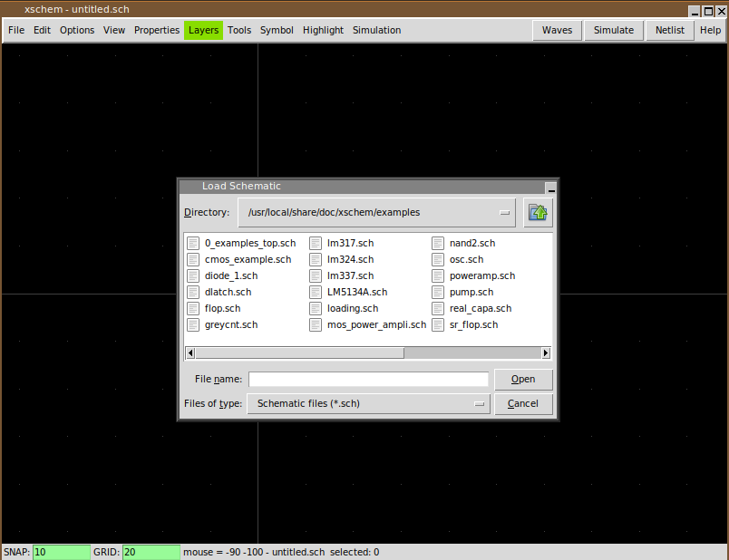Select the mos_power_ampli.sch file icon
Screen dimensions: 729x560
coord(316,324)
